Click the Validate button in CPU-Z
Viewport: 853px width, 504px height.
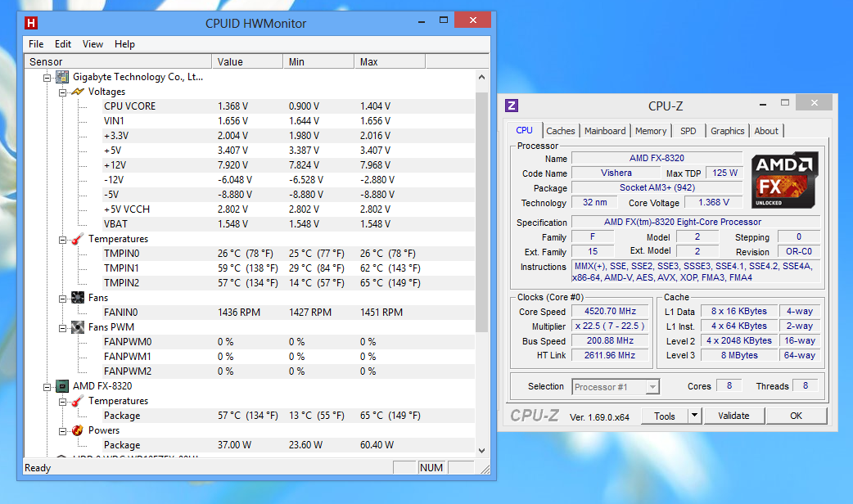(733, 416)
